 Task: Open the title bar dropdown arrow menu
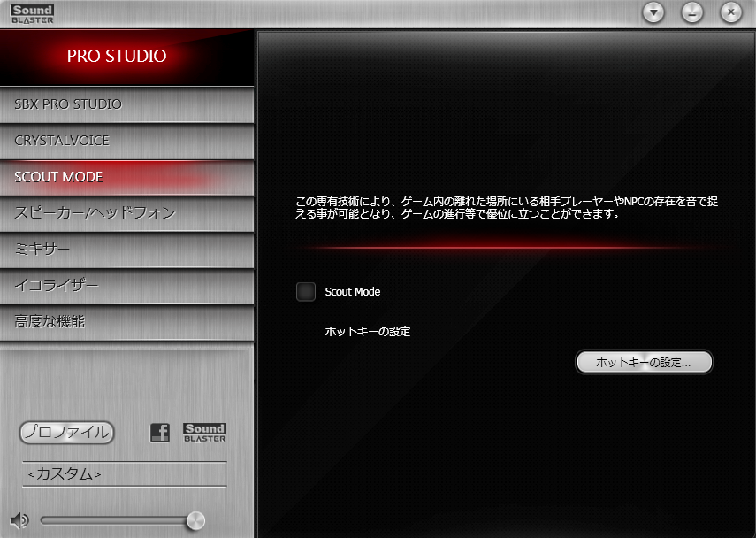(x=653, y=12)
